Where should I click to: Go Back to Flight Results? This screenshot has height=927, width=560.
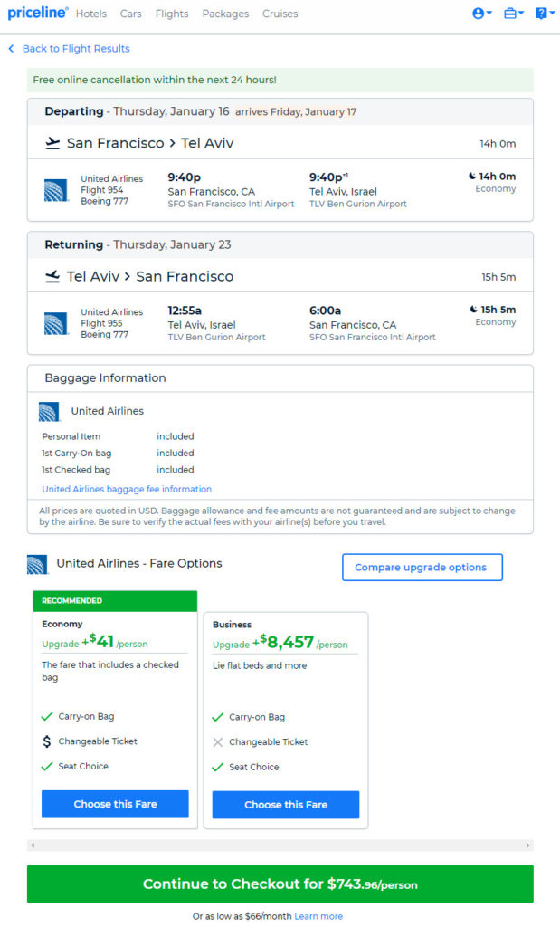tap(76, 49)
